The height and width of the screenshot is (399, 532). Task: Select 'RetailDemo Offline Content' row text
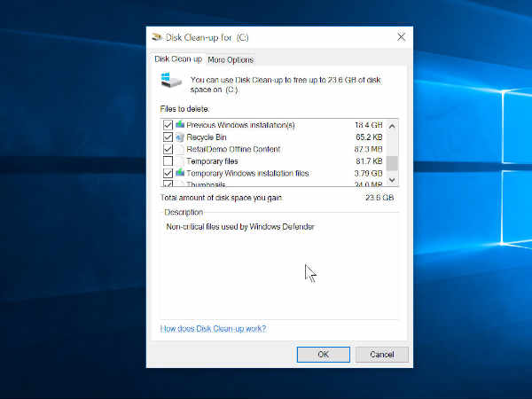(x=233, y=149)
